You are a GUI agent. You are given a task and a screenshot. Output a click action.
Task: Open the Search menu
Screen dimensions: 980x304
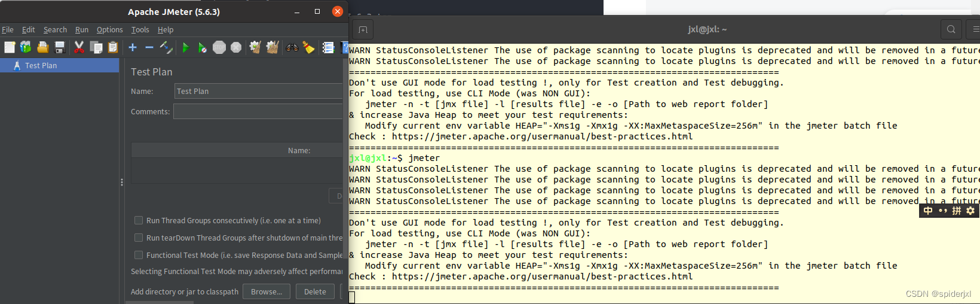pos(55,29)
